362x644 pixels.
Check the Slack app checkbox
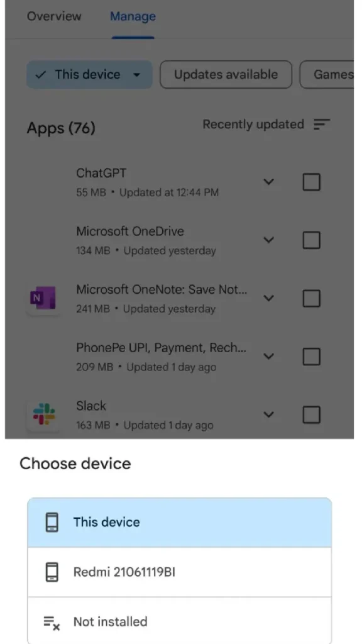312,415
